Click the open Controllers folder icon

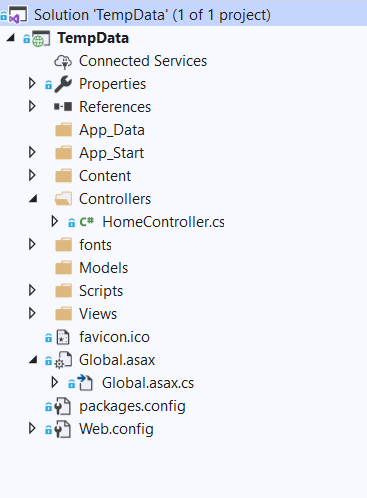(63, 199)
